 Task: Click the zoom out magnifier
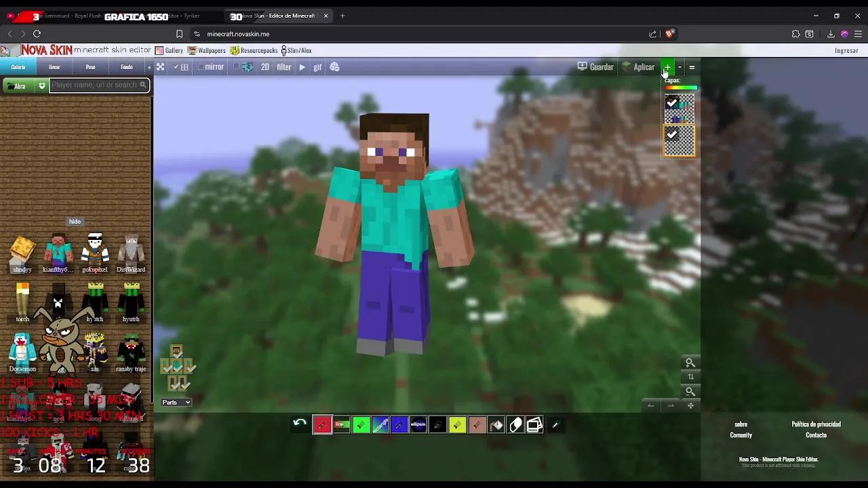(690, 391)
